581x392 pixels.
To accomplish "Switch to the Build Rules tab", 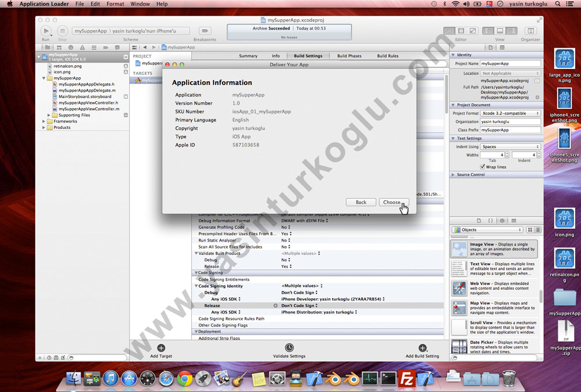I will coord(388,56).
